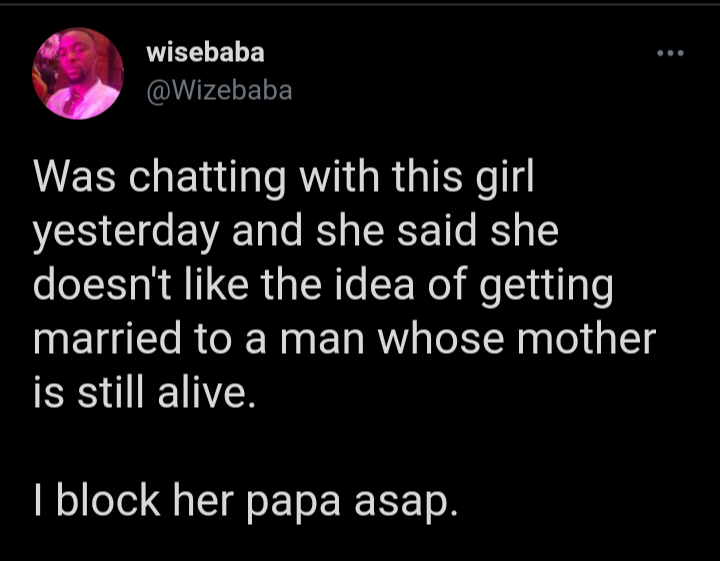The image size is (720, 561).
Task: Click the line "Was chatting with this girl"
Action: point(285,179)
